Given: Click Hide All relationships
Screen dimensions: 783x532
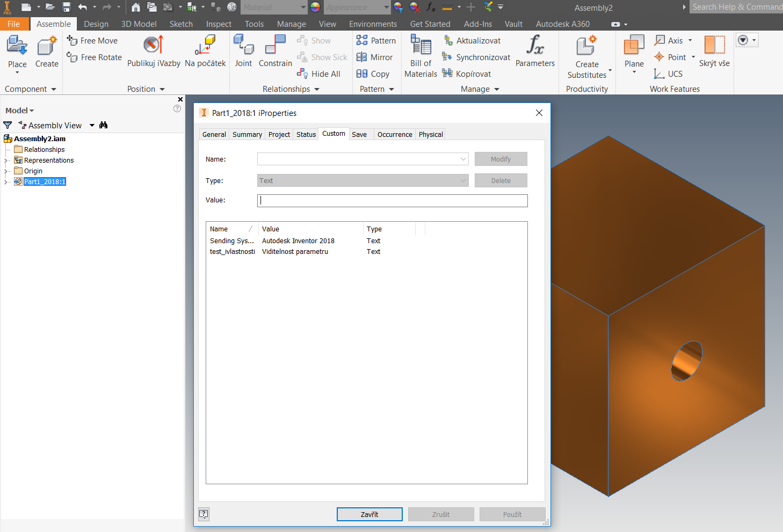Looking at the screenshot, I should tap(319, 74).
